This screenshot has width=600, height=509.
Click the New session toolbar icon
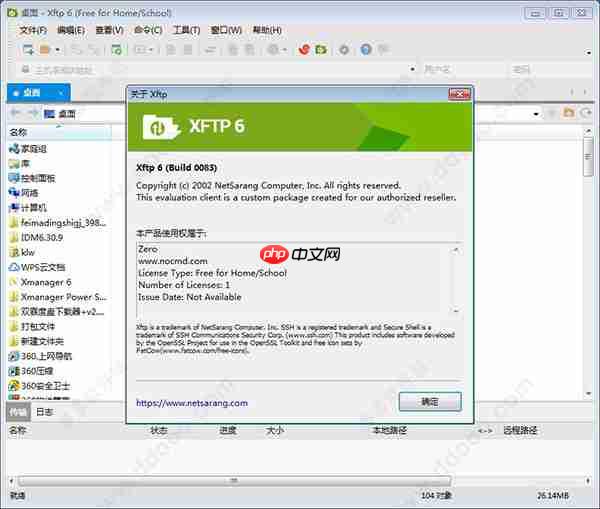point(29,49)
